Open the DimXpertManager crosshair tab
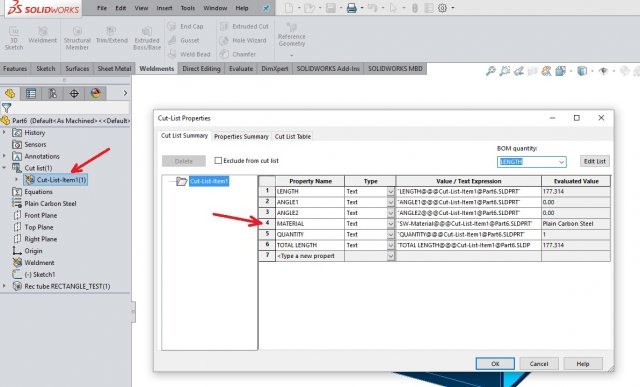This screenshot has height=387, width=640. tap(74, 93)
